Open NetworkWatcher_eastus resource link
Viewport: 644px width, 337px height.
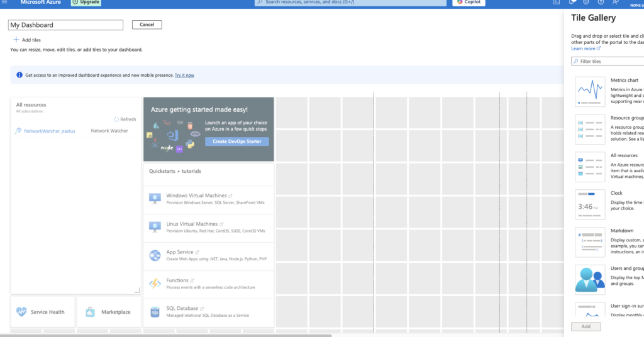coord(50,131)
